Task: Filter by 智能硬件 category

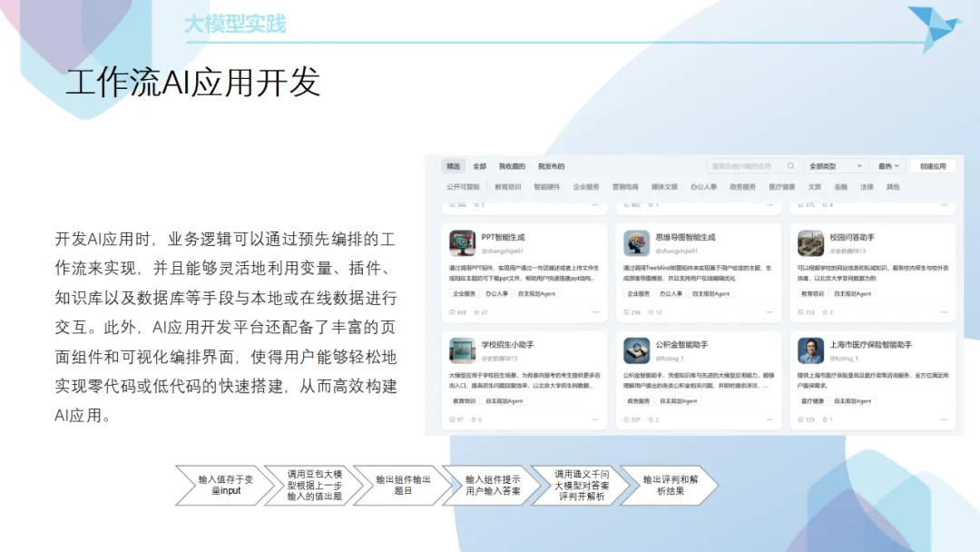Action: tap(547, 187)
